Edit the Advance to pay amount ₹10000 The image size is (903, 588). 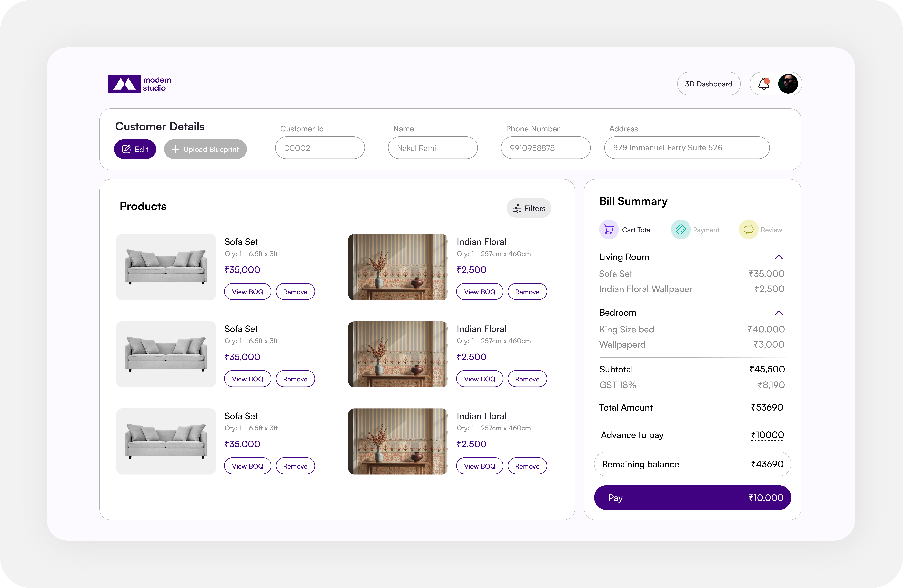tap(767, 435)
